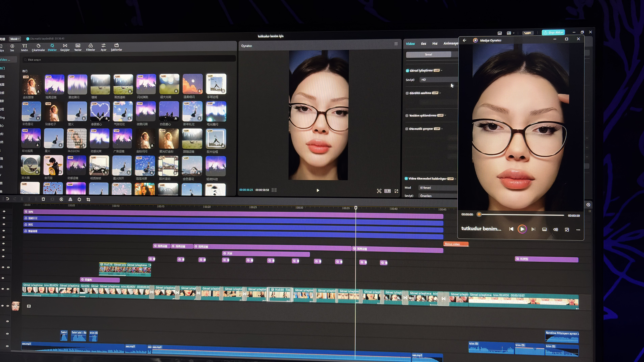Click the aspect ratio button under the preview
Screen dimensions: 644x362
[x=387, y=191]
